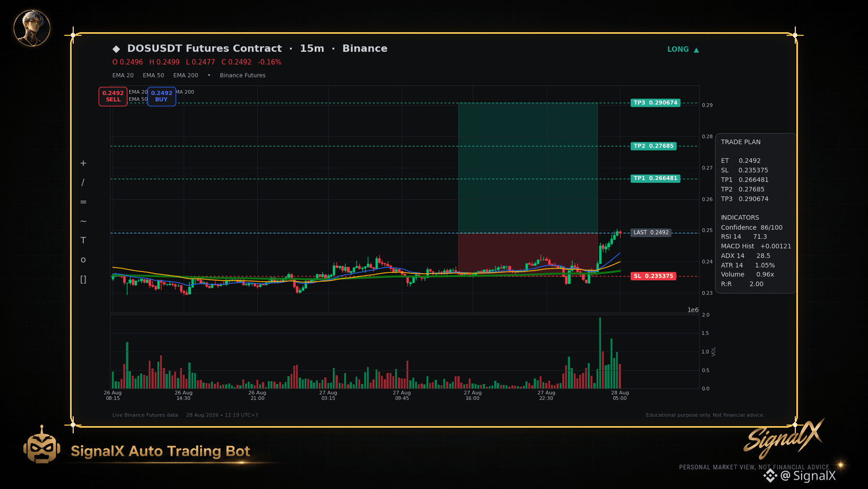Image resolution: width=868 pixels, height=489 pixels.
Task: Click the Live Binance Futures data footer
Action: click(145, 415)
